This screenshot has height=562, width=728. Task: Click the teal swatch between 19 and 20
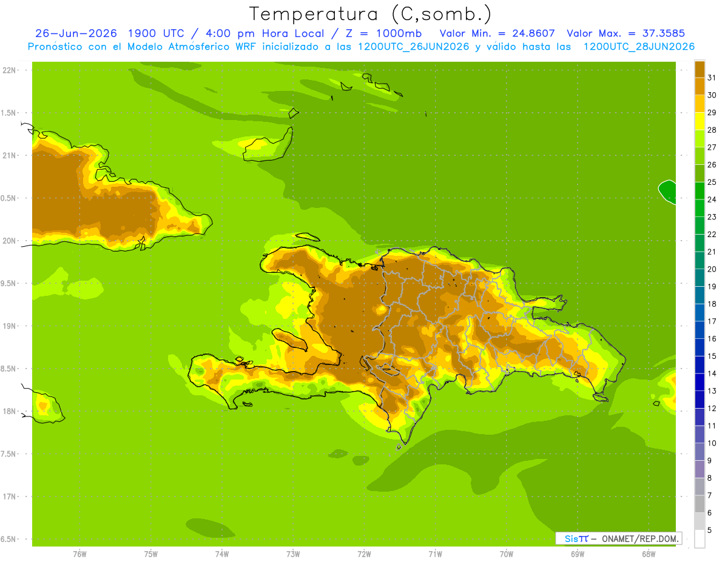(x=699, y=278)
